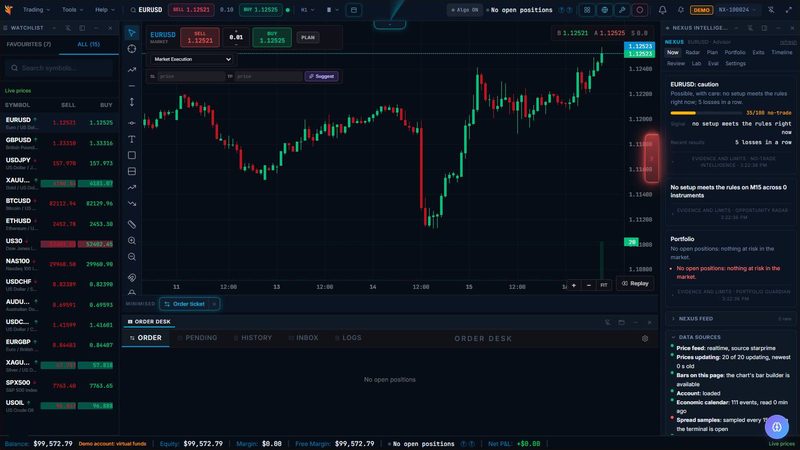Click the large SELL 1.12521 chart button
Viewport: 800px width, 450px height.
coord(200,37)
